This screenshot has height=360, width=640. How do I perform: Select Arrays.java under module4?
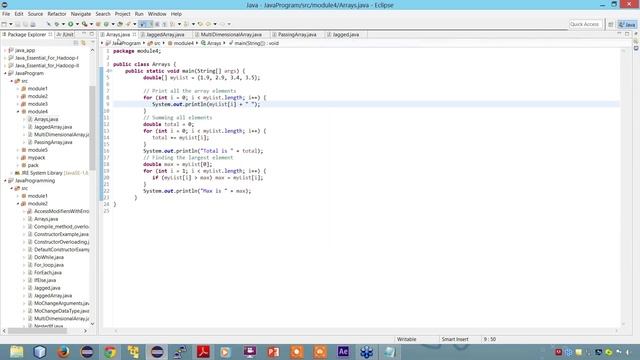click(x=46, y=119)
